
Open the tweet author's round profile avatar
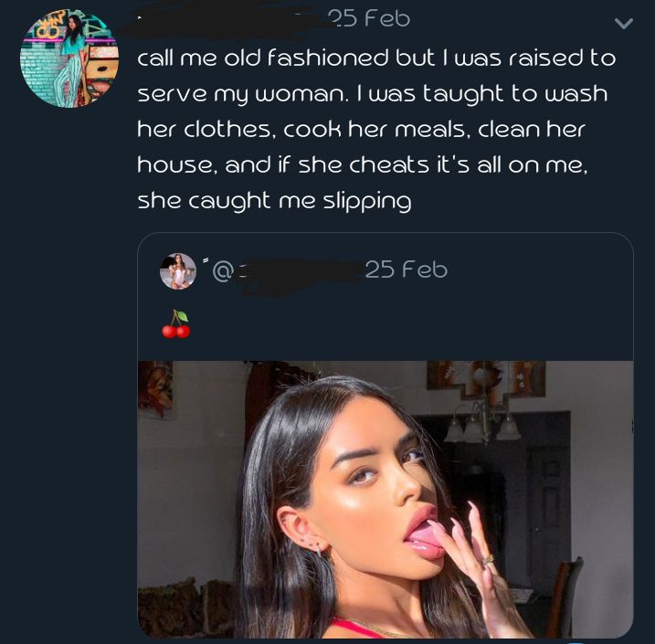coord(69,58)
